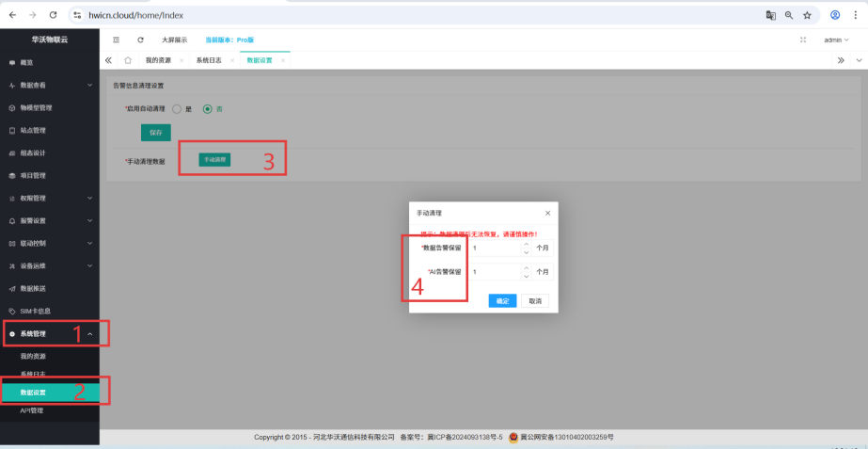
Task: Go to the home tab icon
Action: pos(128,59)
